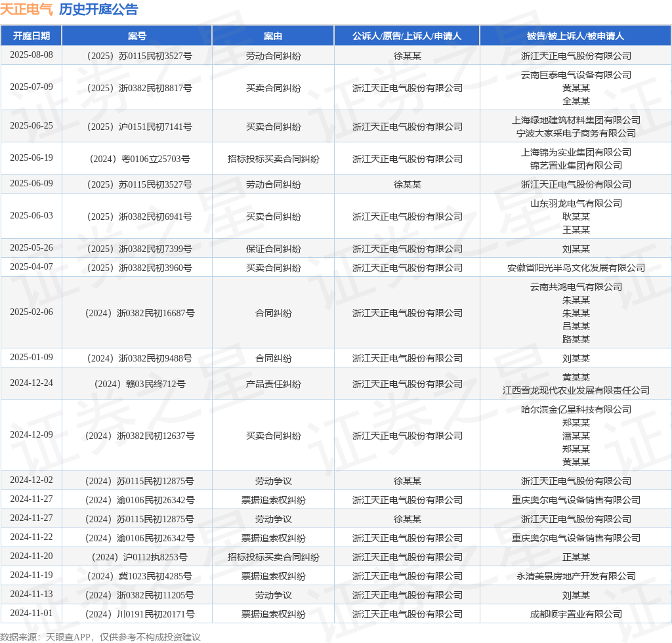Viewport: 672px width, 643px height.
Task: Select case number 浙0382民初6941号
Action: coord(139,217)
